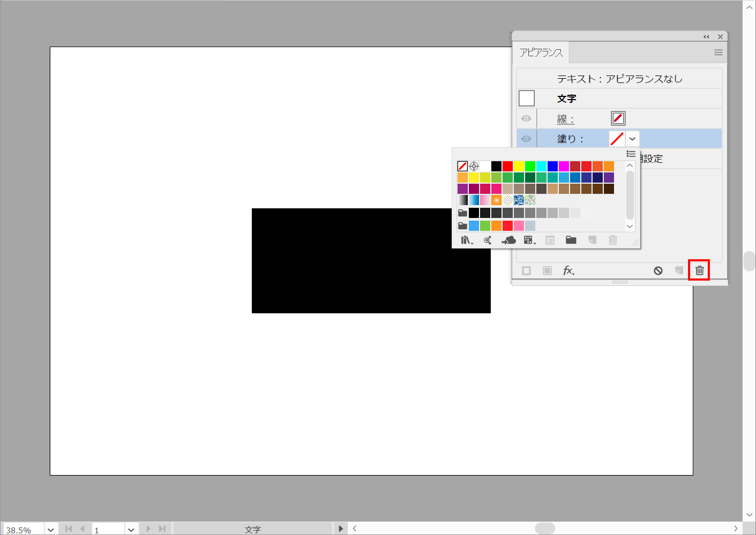This screenshot has width=756, height=535.
Task: Toggle visibility eye of 線 stroke row
Action: tap(526, 118)
